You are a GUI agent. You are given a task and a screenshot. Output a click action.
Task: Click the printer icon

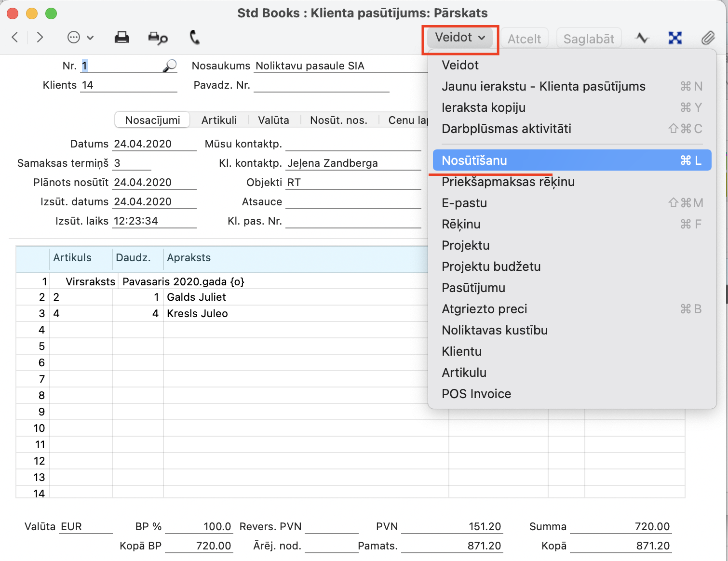[x=121, y=38]
